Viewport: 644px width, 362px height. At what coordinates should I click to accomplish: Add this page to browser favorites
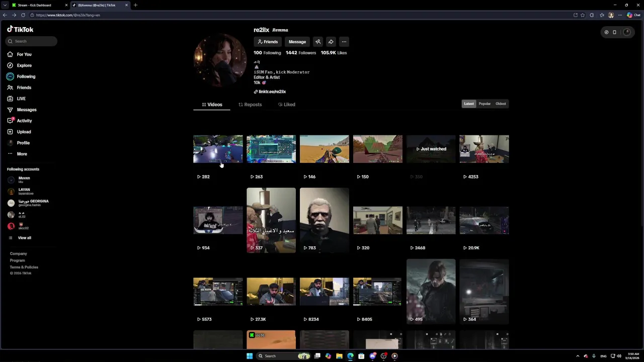point(583,15)
